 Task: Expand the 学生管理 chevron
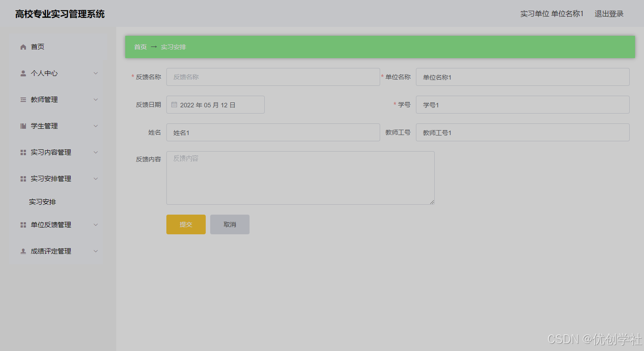point(96,126)
